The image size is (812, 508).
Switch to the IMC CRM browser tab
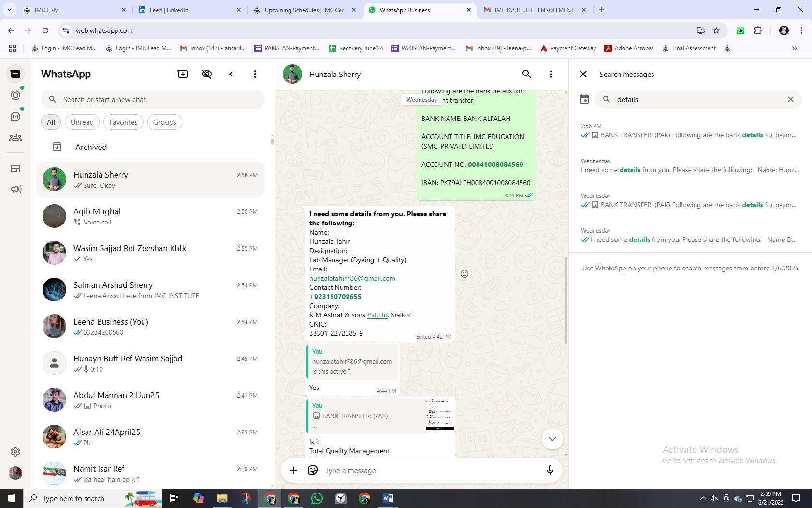pyautogui.click(x=75, y=10)
